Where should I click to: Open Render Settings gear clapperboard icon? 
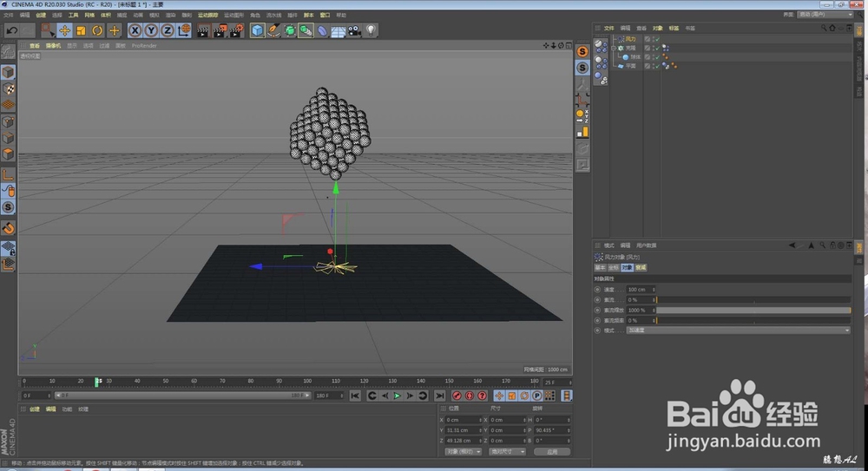[x=237, y=30]
